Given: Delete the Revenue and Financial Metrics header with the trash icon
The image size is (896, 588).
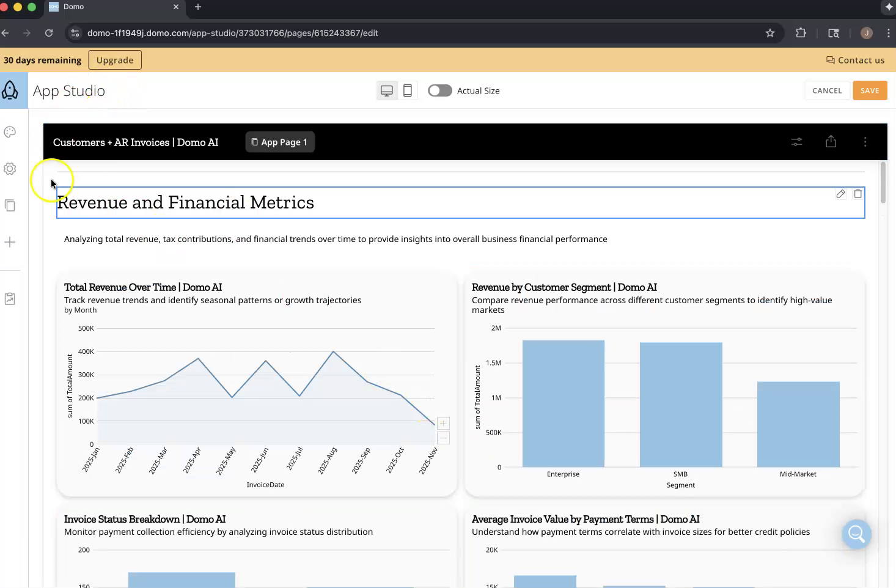Looking at the screenshot, I should coord(857,193).
